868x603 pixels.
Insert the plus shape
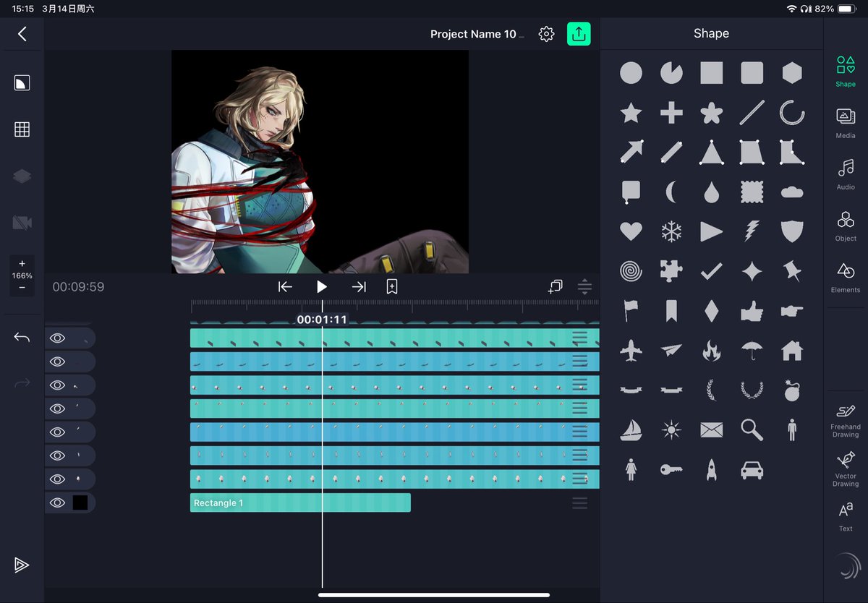point(671,113)
